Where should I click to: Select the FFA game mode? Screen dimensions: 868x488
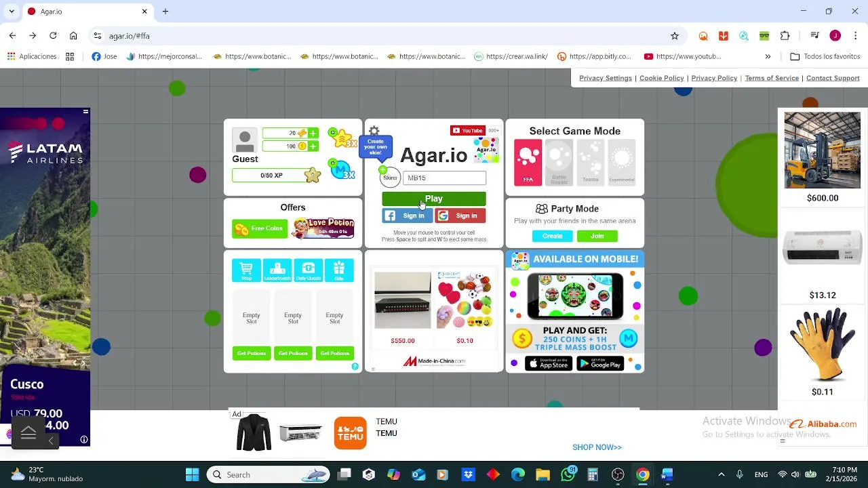coord(528,162)
